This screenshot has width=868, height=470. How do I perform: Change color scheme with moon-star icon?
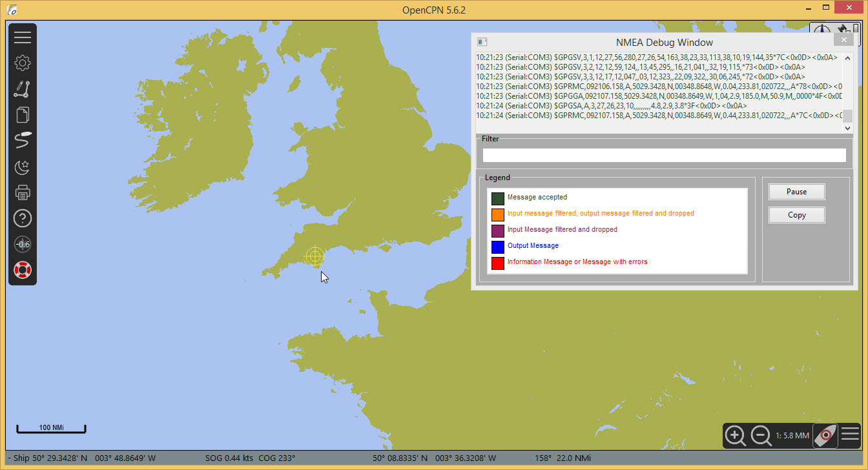[23, 167]
